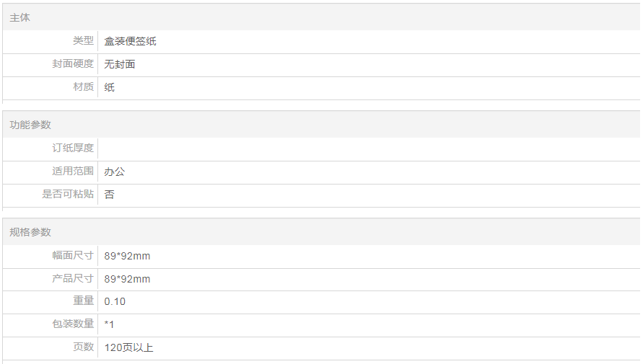This screenshot has height=364, width=643.
Task: Click the weight value 0.10
Action: 115,301
